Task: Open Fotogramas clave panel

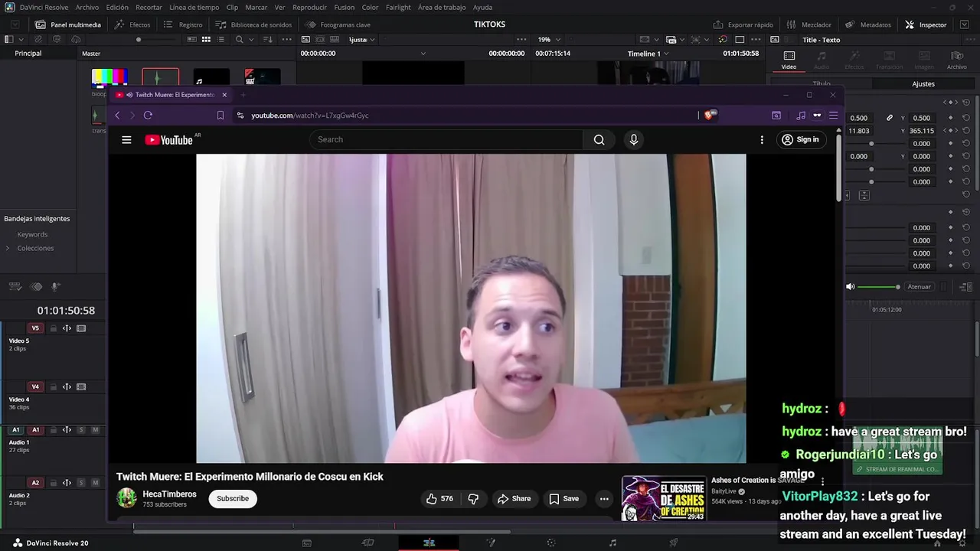Action: (338, 24)
